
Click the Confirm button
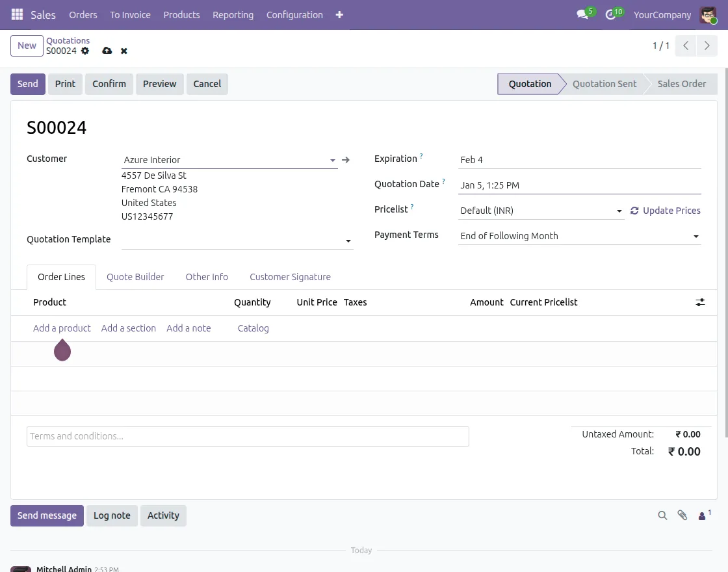click(109, 84)
